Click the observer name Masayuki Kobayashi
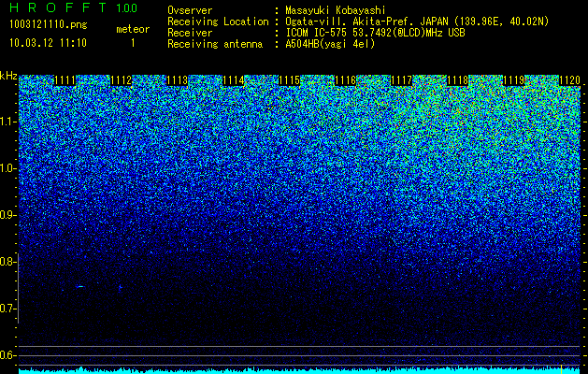The image size is (588, 374). 336,11
